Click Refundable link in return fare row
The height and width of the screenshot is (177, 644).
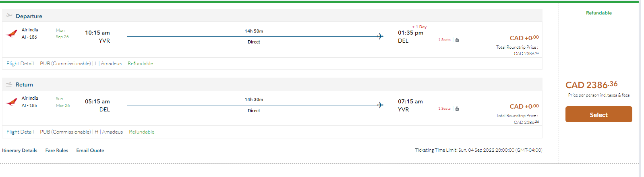tap(142, 132)
